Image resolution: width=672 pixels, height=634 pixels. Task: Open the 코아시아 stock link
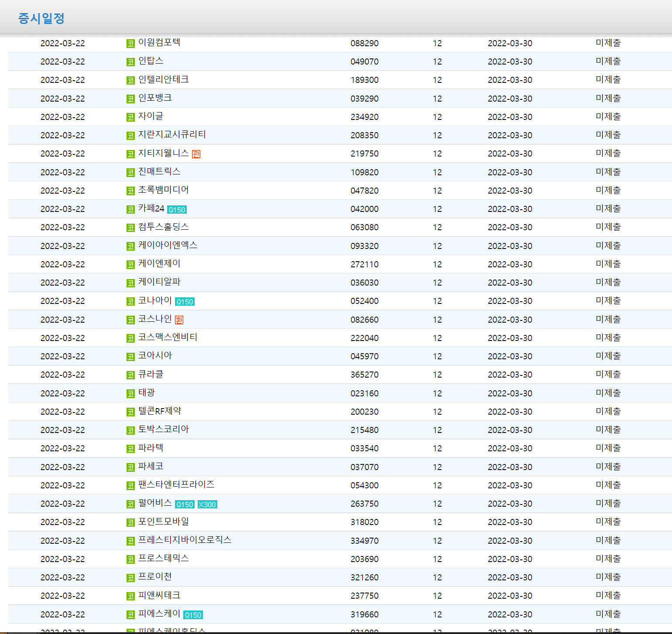pyautogui.click(x=155, y=355)
